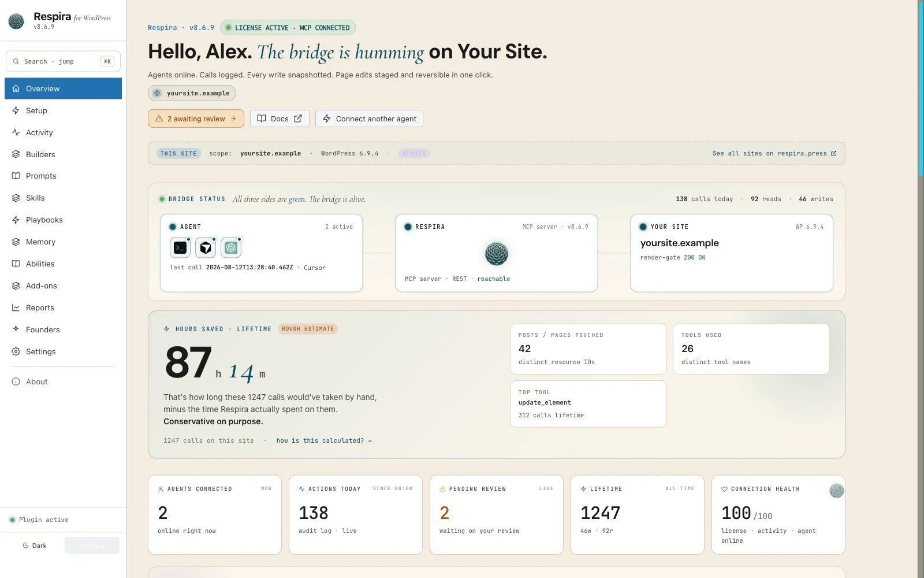924x578 pixels.
Task: Click the License Active · MCP Connected badge
Action: point(288,28)
